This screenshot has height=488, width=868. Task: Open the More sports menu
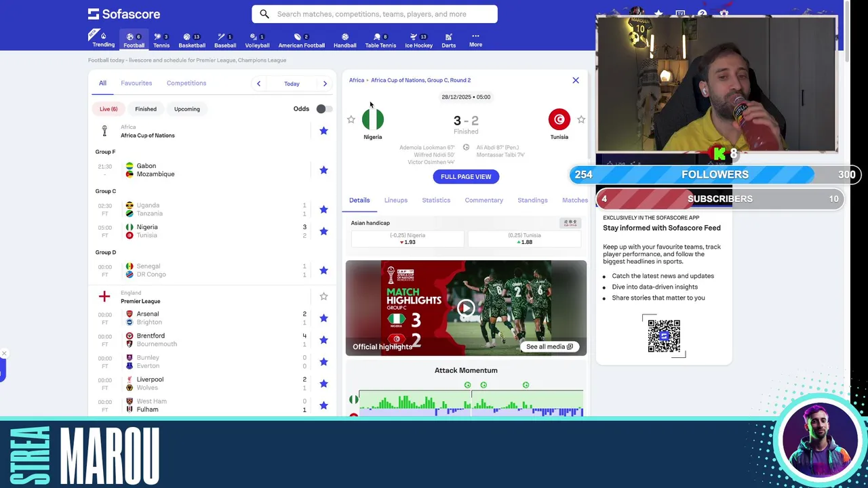[x=475, y=40]
